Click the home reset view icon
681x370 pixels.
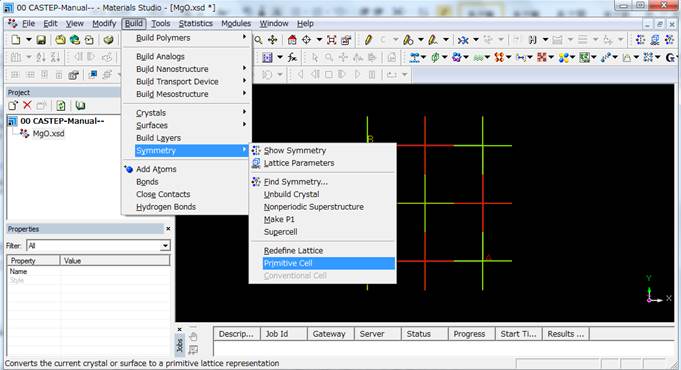(292, 40)
